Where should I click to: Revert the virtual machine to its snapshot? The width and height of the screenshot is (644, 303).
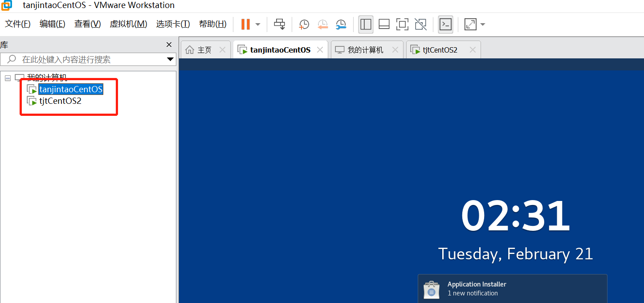pyautogui.click(x=322, y=25)
